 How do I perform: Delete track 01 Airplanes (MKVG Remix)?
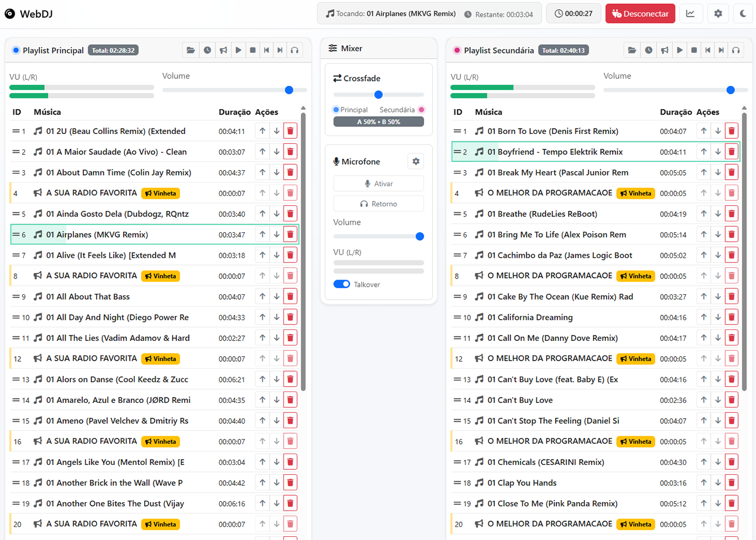pos(290,234)
